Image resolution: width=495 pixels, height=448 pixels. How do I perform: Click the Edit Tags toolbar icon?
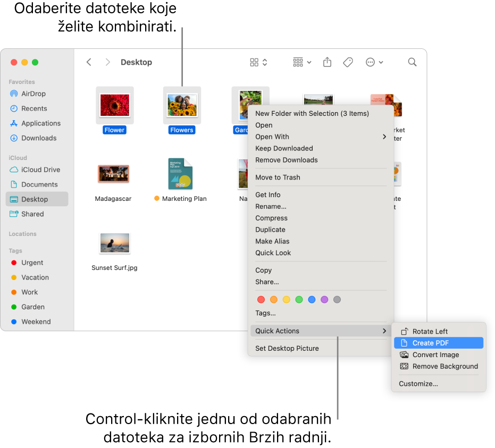pos(348,62)
